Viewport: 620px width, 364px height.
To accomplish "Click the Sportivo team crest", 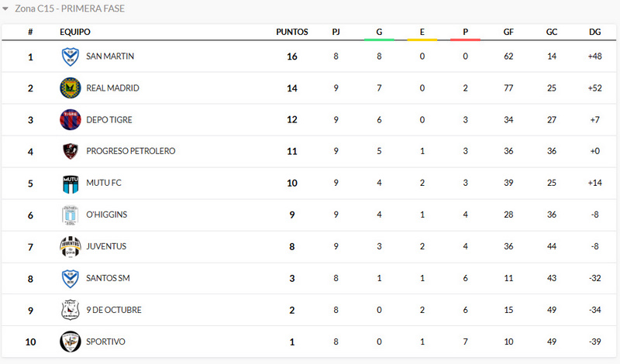I will [x=71, y=342].
